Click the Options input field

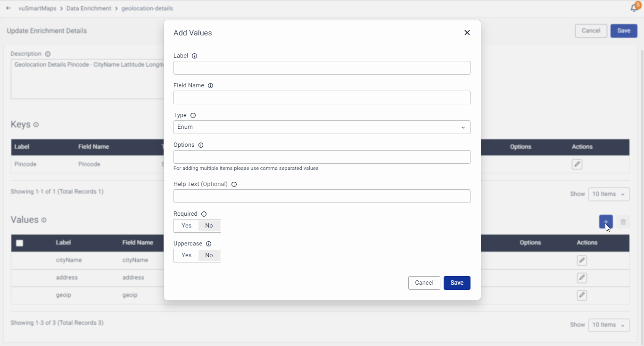pos(322,157)
